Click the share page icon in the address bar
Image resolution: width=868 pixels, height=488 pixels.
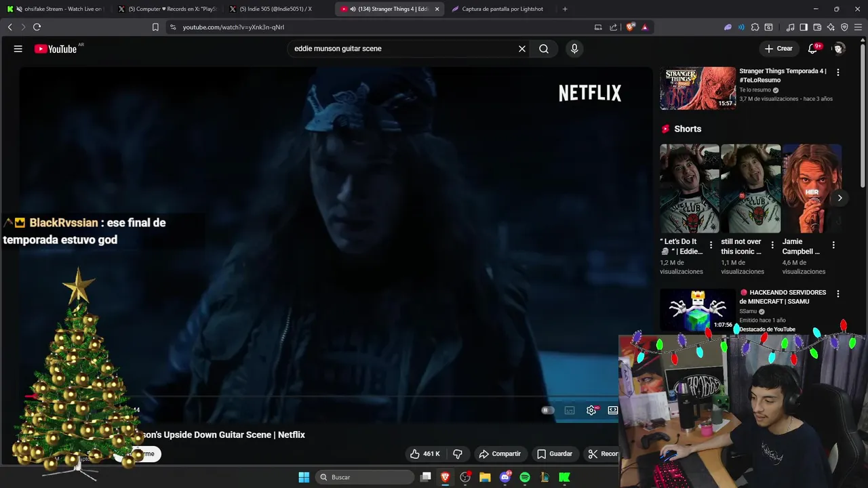pos(614,27)
